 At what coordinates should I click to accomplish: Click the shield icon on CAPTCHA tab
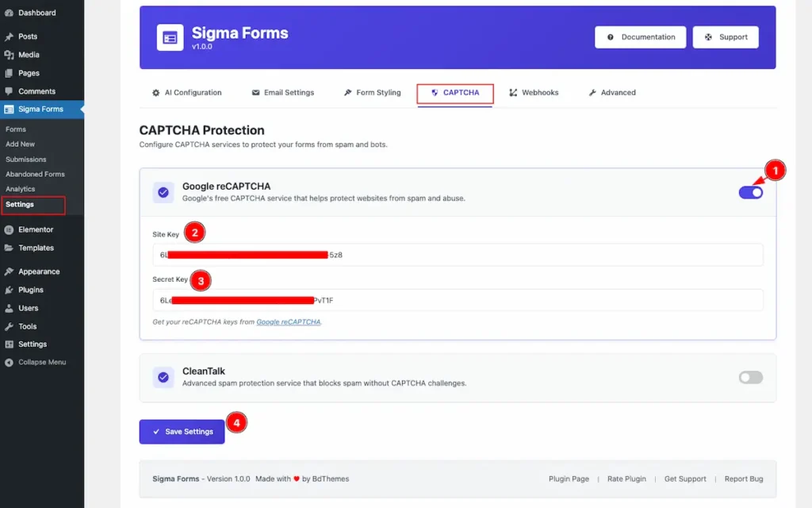pos(435,93)
